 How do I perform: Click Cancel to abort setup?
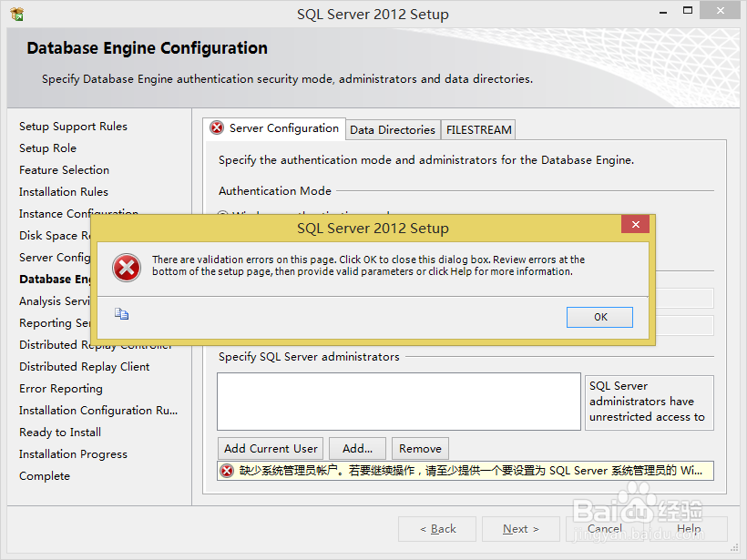(x=604, y=528)
